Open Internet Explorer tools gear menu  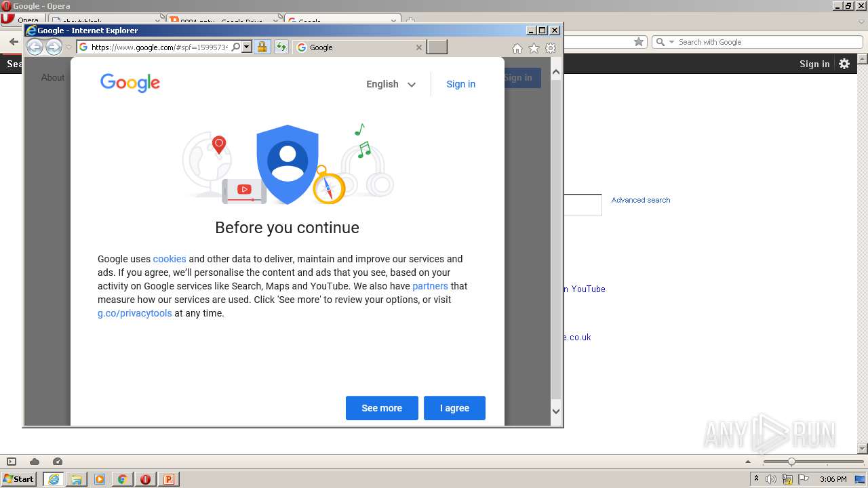pyautogui.click(x=551, y=48)
